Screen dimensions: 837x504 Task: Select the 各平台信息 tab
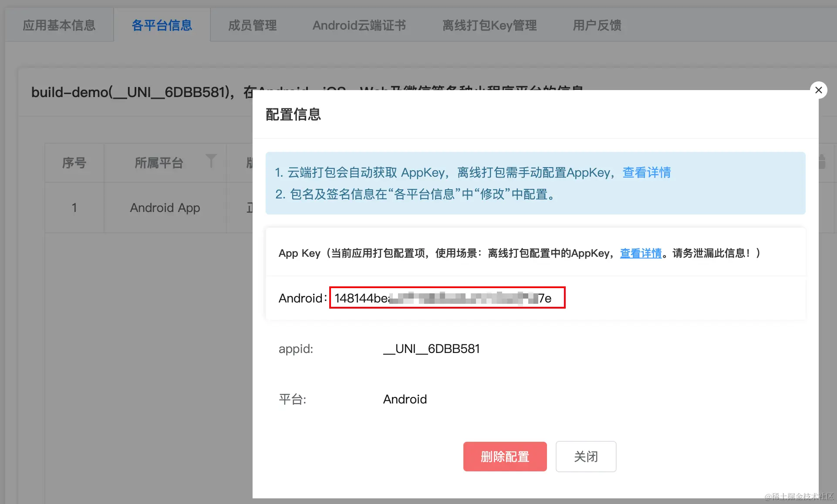click(x=162, y=25)
